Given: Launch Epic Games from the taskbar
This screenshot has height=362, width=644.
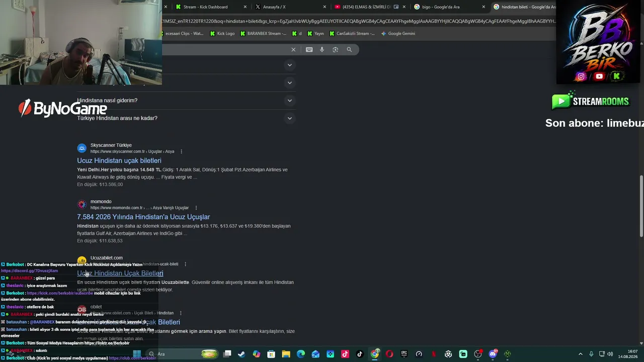Looking at the screenshot, I should point(404,354).
